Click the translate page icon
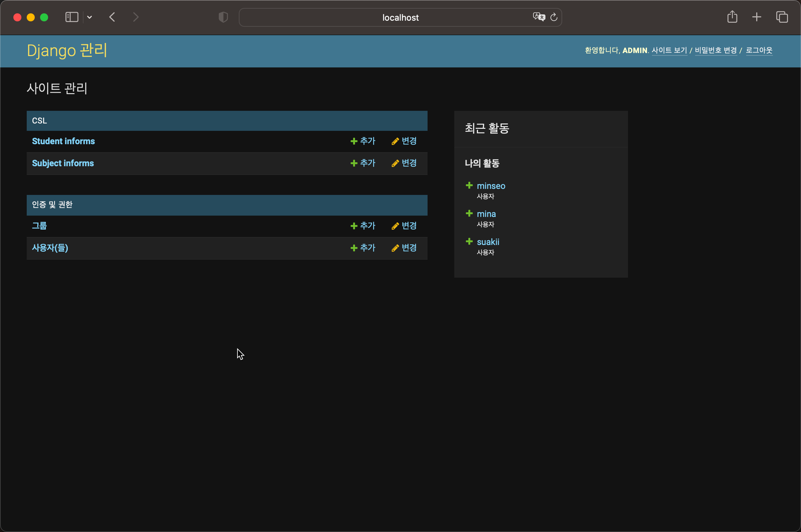 pos(538,17)
